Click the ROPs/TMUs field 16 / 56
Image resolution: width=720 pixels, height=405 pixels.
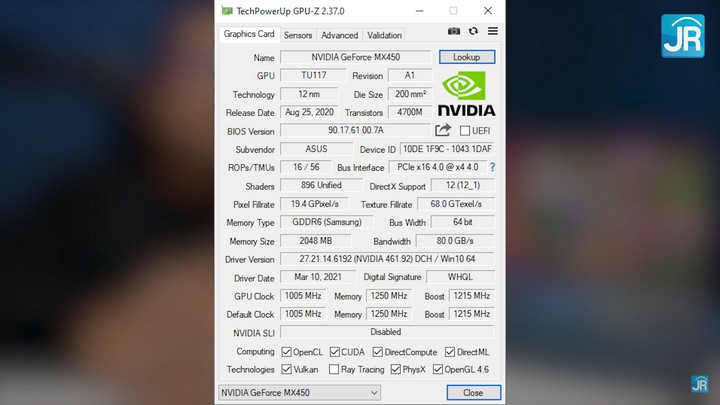pos(306,167)
